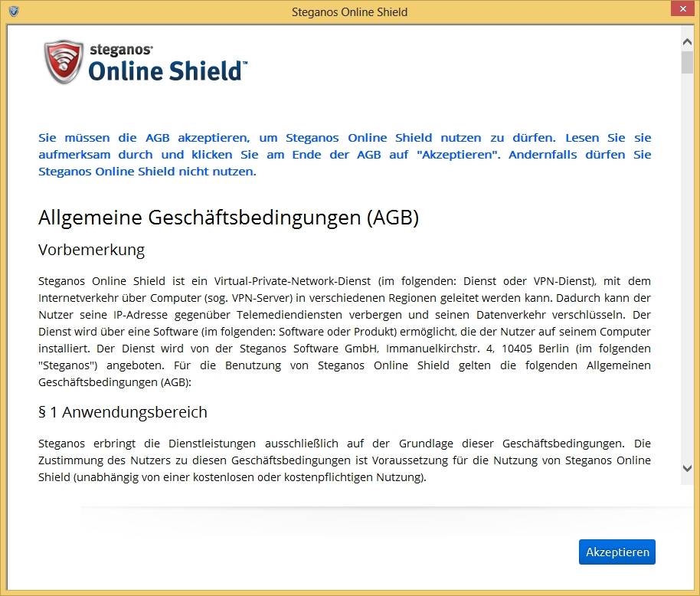Click the § 1 Anwendungsbereich heading
The height and width of the screenshot is (596, 700).
[x=123, y=412]
